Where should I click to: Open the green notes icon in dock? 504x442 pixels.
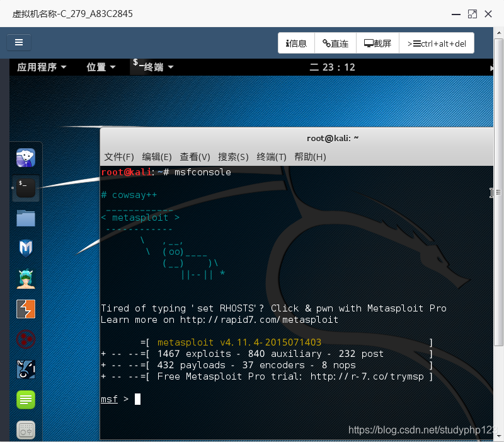tap(26, 400)
